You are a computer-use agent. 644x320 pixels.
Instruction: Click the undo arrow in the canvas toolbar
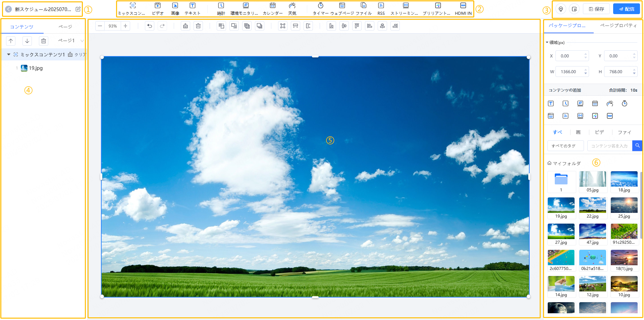[x=150, y=26]
